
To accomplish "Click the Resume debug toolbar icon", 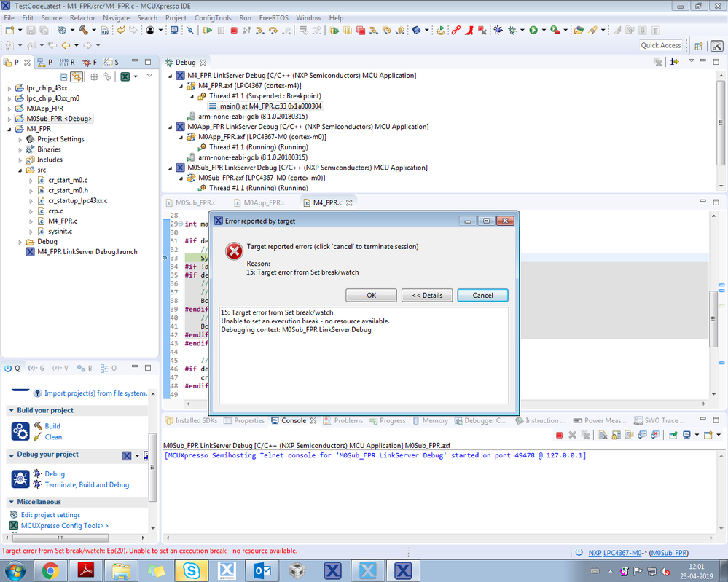I will pos(208,30).
